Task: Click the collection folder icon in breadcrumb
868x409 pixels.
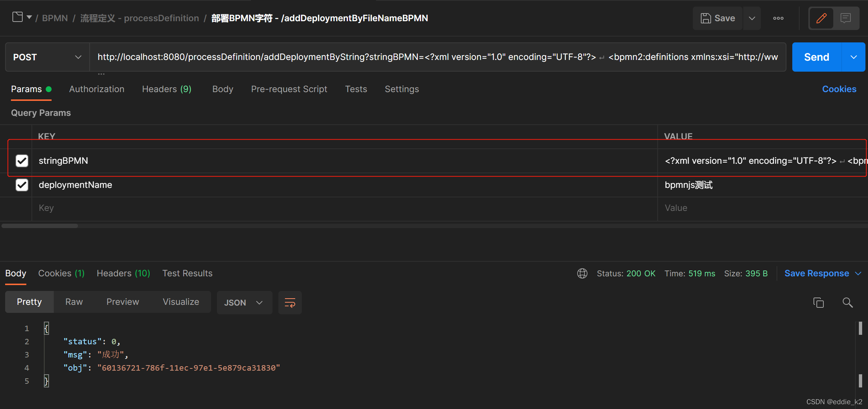Action: click(18, 17)
